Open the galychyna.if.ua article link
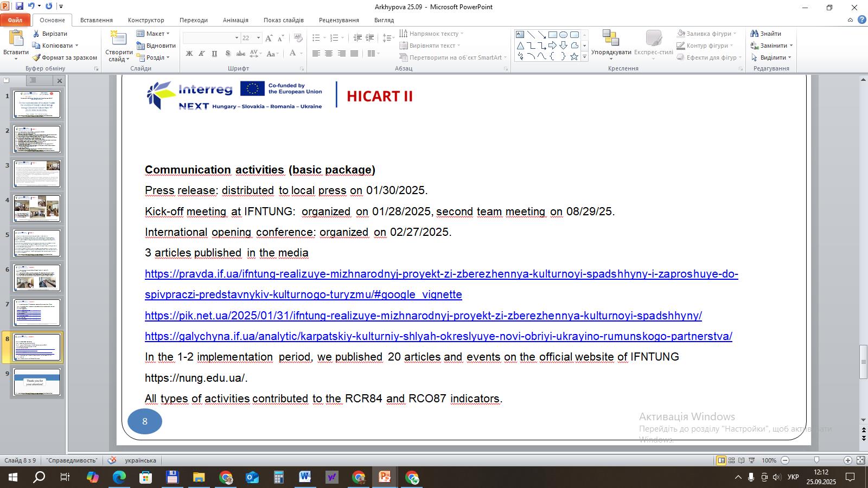 438,336
